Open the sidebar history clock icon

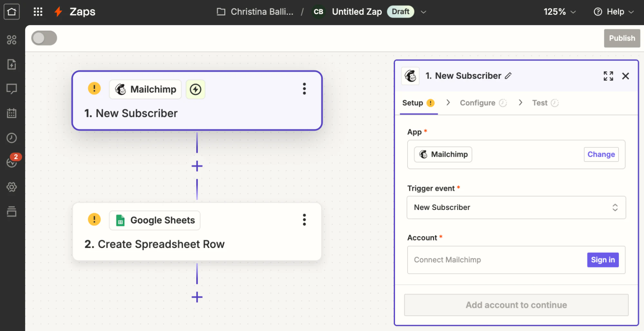12,138
